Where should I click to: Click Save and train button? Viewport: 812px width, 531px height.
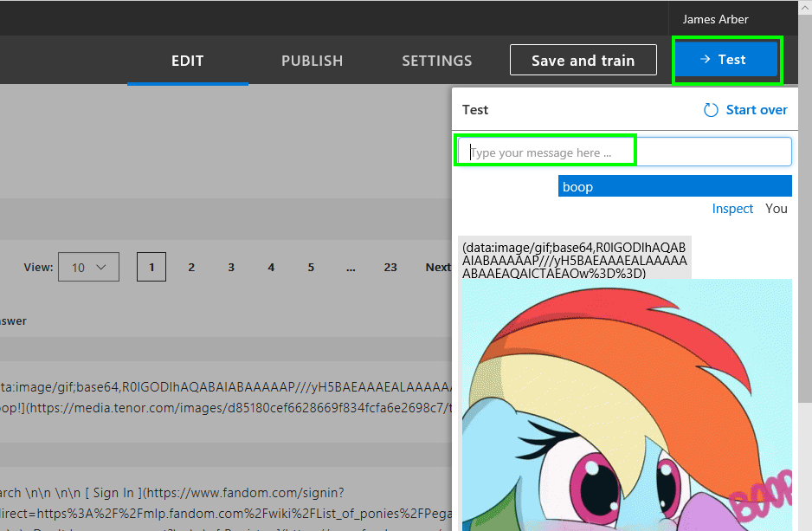tap(583, 60)
